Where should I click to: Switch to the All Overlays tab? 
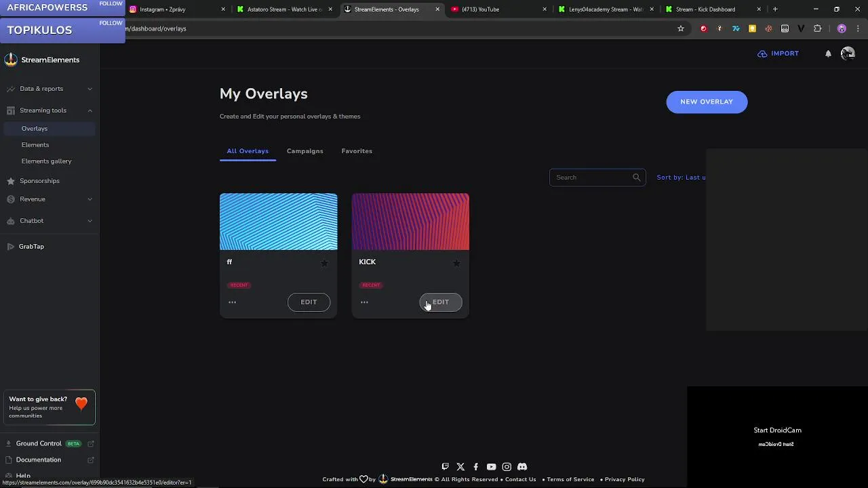coord(248,151)
